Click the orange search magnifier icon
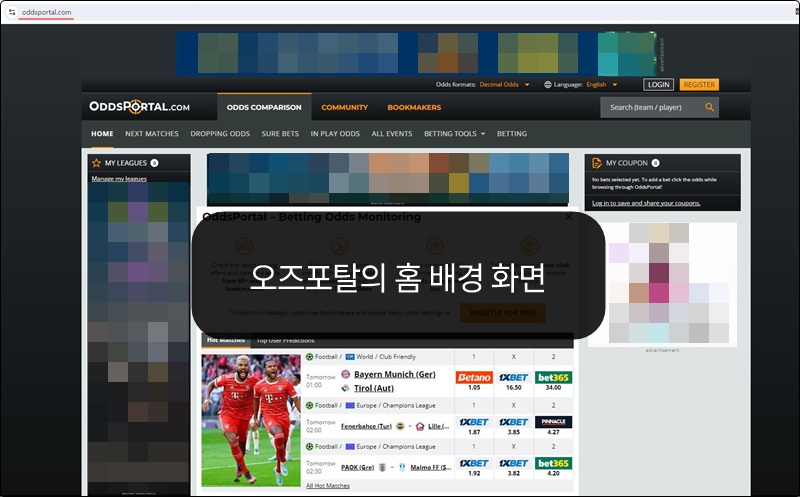The height and width of the screenshot is (497, 800). [x=709, y=107]
